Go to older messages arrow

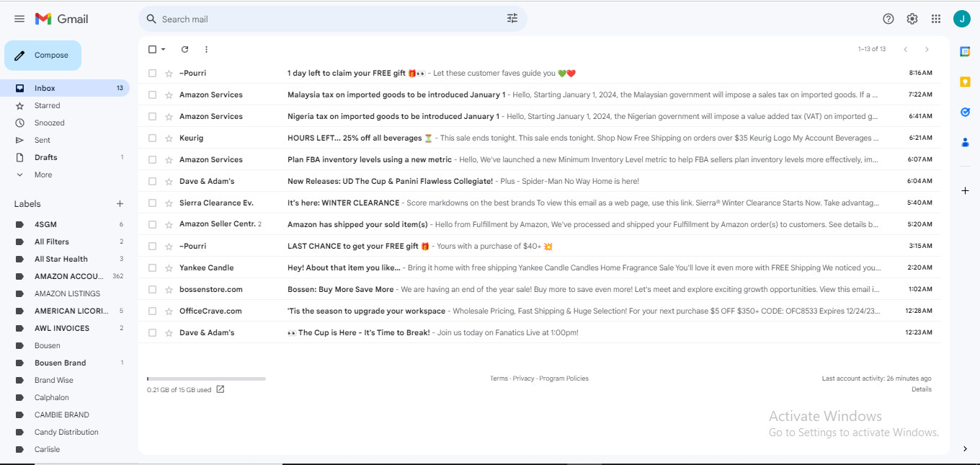coord(927,49)
